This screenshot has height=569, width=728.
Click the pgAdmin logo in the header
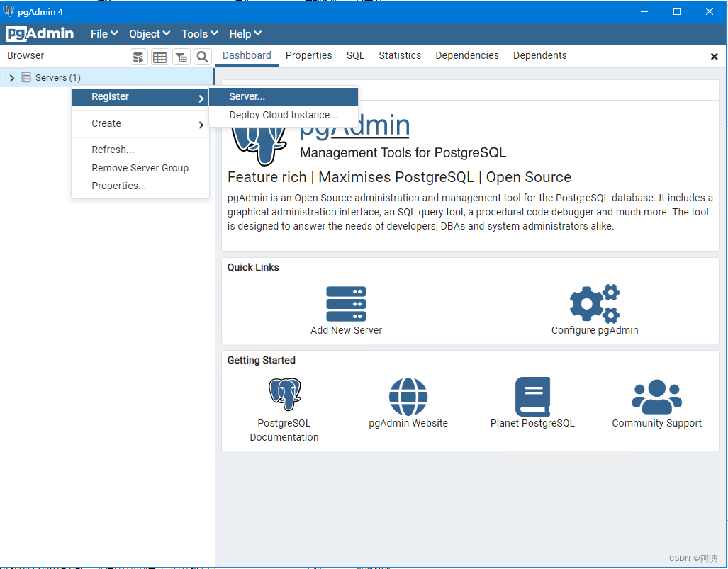(x=40, y=33)
